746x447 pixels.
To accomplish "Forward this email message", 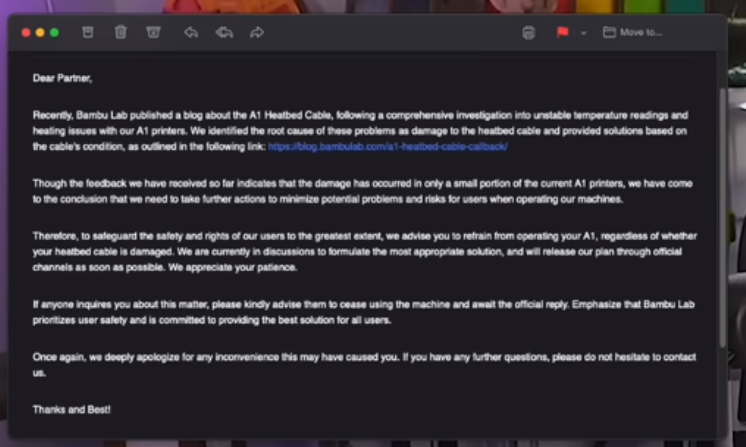I will point(257,32).
